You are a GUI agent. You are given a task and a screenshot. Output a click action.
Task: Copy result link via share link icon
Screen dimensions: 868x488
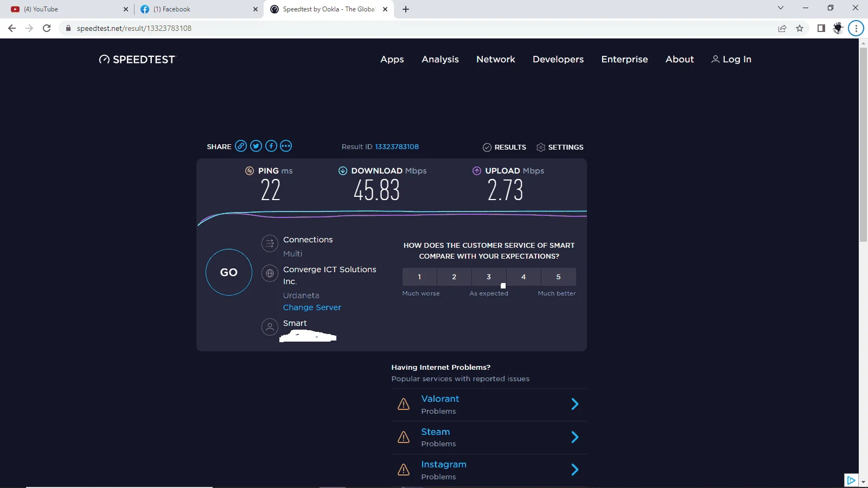pyautogui.click(x=241, y=146)
